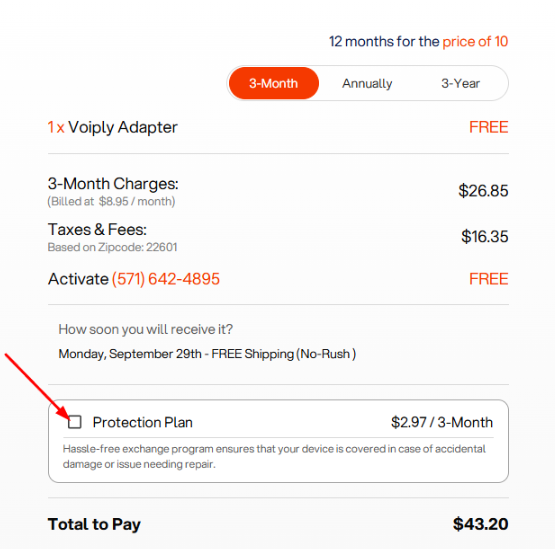
Task: Click the FREE label beside Voiply Adapter
Action: [x=488, y=127]
